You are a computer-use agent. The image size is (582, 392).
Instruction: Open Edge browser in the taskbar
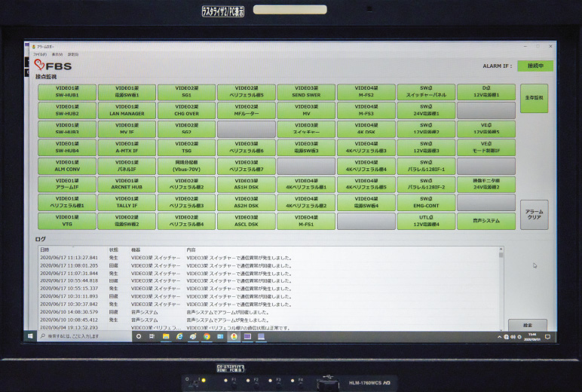coord(179,336)
